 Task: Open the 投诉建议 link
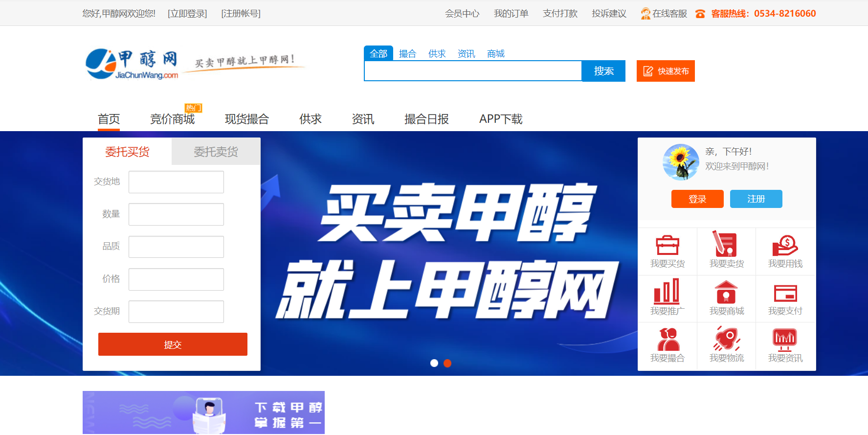[x=609, y=14]
